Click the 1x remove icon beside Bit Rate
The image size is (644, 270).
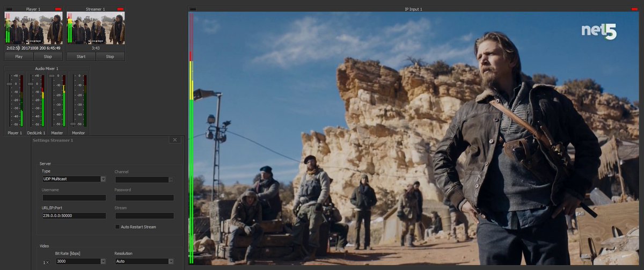coord(46,261)
